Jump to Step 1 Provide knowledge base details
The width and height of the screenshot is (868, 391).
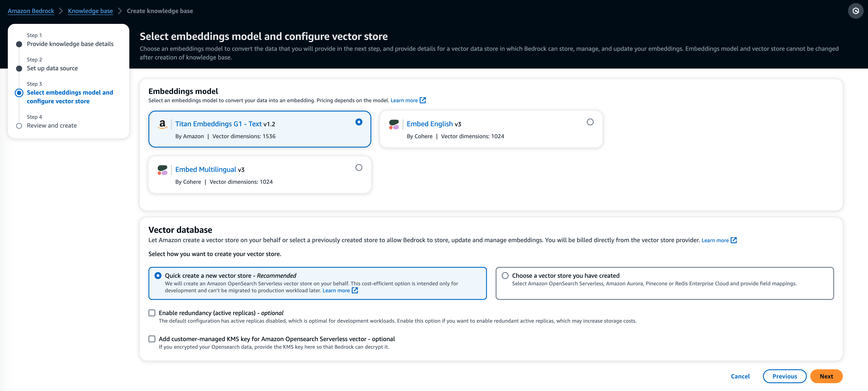point(70,44)
